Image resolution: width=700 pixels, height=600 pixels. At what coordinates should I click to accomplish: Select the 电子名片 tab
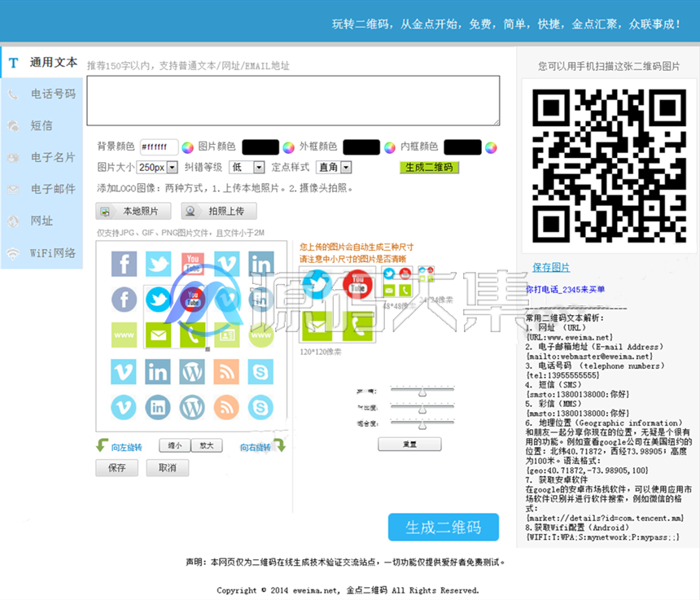[x=42, y=158]
